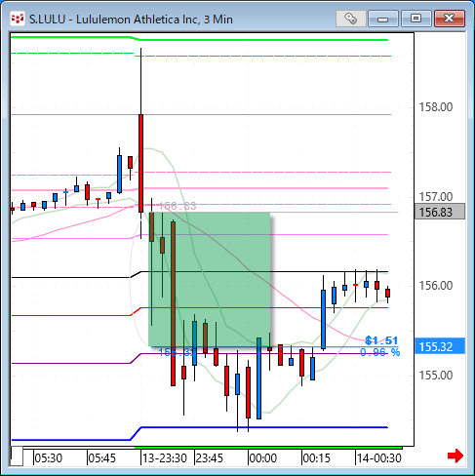Image resolution: width=475 pixels, height=476 pixels.
Task: Click the chart link chain icon
Action: [x=351, y=19]
